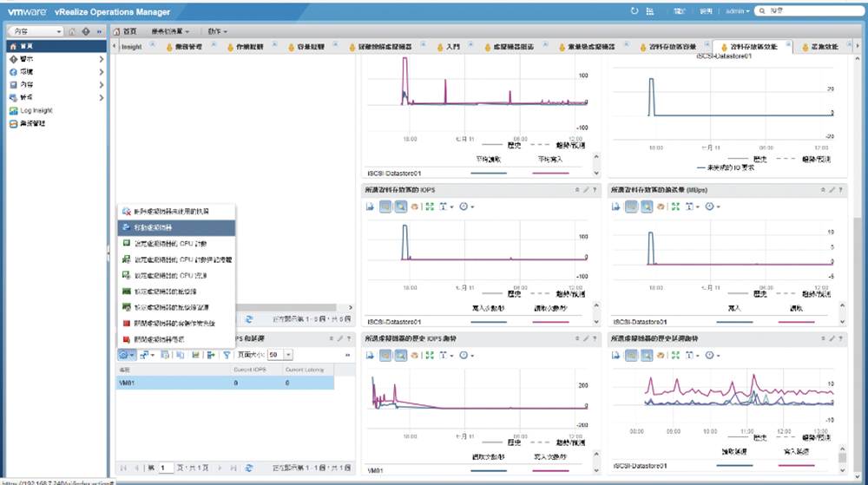
Task: Choose the delete unused snapshots entry at the menu top
Action: (x=176, y=211)
